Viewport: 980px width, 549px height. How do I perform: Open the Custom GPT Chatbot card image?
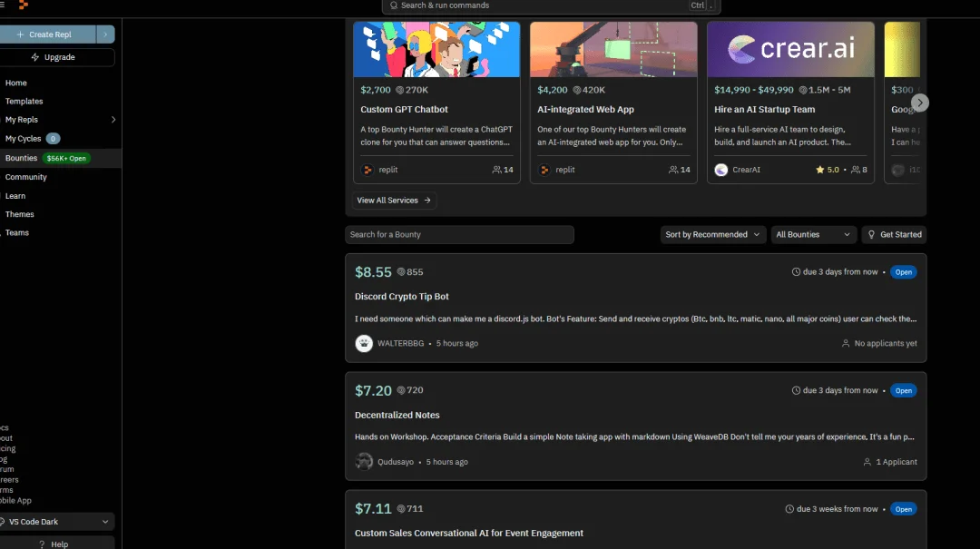point(436,49)
